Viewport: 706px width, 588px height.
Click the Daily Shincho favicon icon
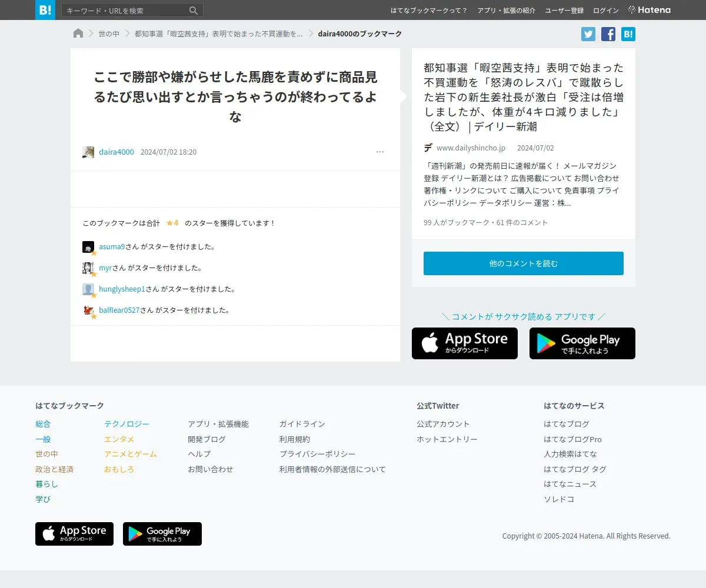428,148
